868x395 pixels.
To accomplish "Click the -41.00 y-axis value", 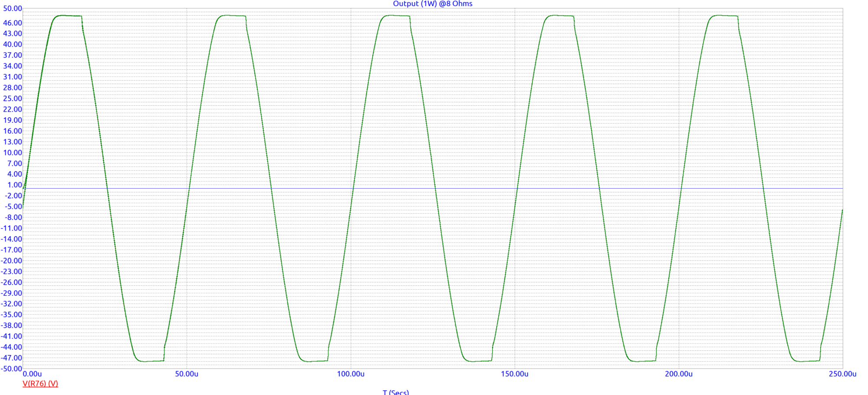I will pyautogui.click(x=11, y=336).
